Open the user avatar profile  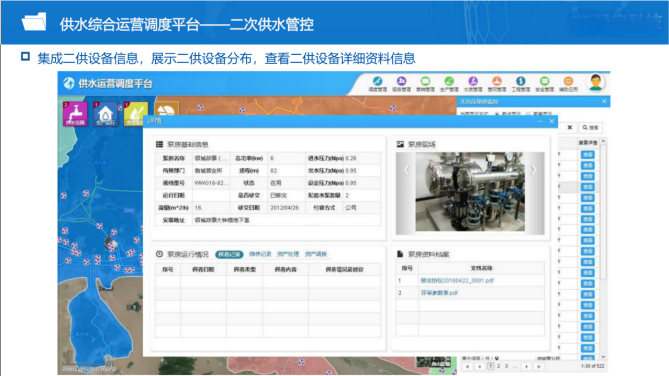pos(596,82)
